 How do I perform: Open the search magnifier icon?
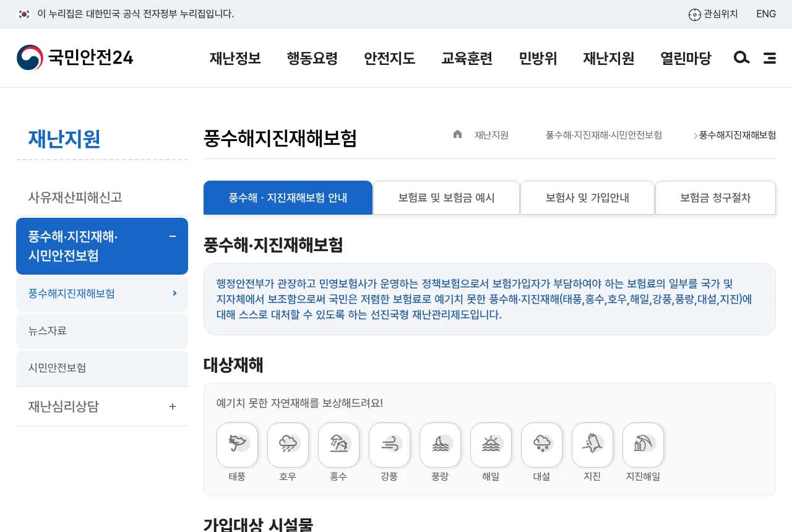741,58
